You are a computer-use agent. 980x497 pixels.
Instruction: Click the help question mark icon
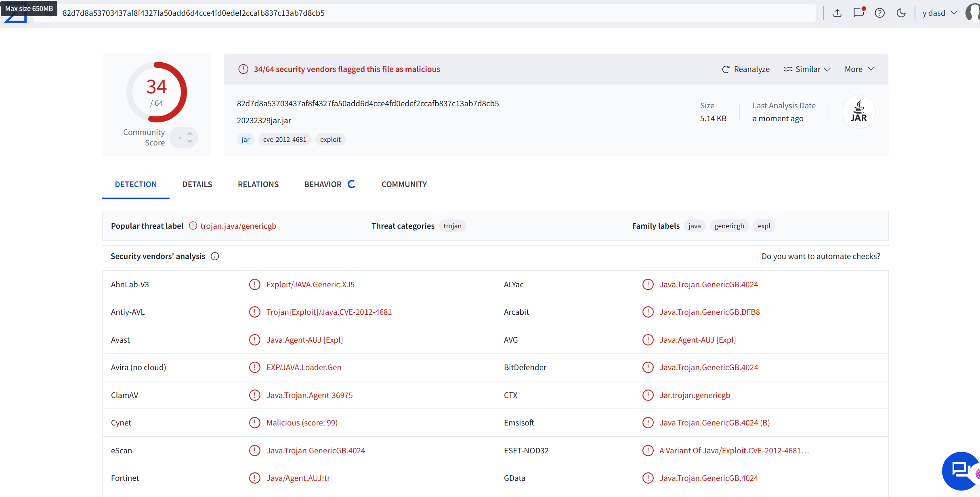pyautogui.click(x=879, y=13)
